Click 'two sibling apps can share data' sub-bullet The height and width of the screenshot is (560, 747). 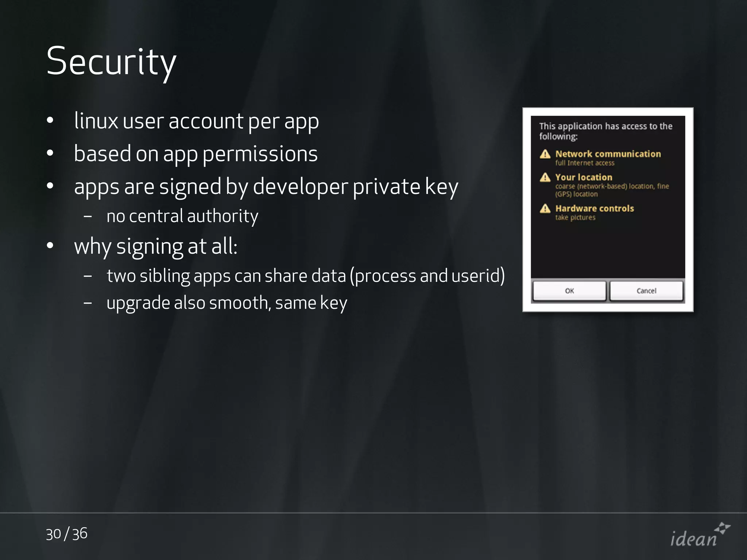point(306,276)
